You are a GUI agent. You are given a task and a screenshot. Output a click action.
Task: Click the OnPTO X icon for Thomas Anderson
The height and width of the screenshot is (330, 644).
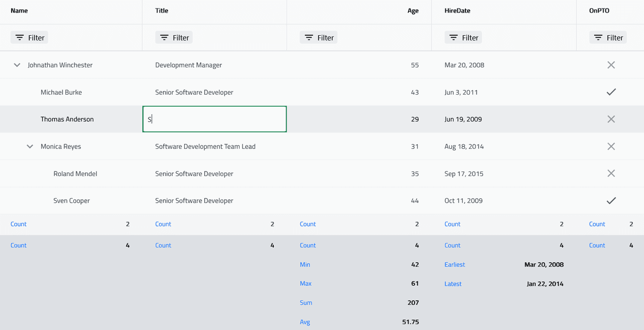pyautogui.click(x=611, y=119)
